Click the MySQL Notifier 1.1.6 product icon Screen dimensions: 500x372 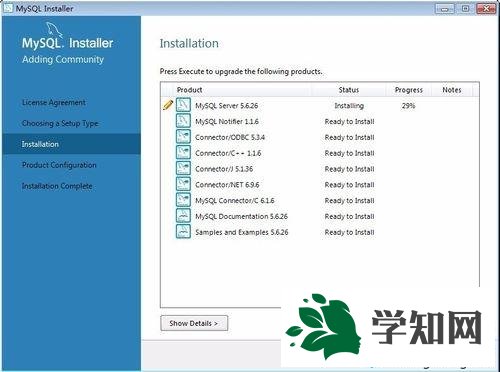click(x=183, y=121)
